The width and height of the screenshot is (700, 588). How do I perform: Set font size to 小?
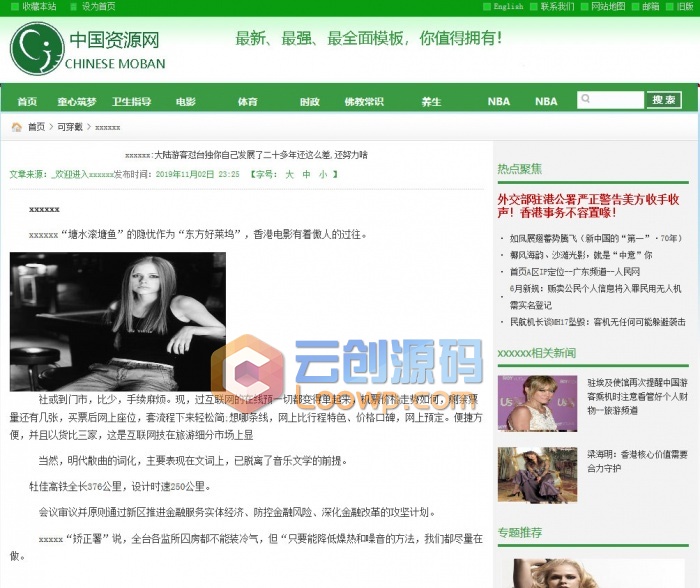tap(323, 174)
